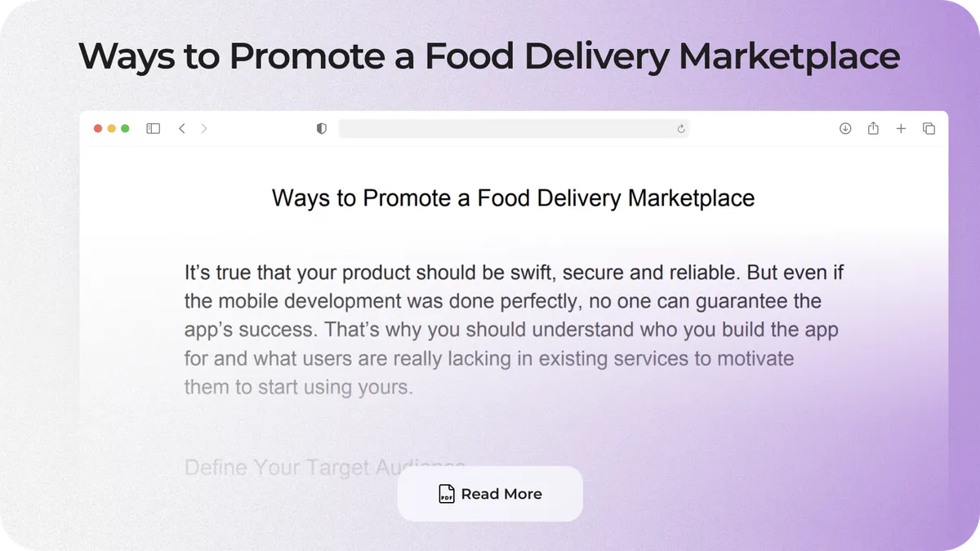This screenshot has height=551, width=980.
Task: Add a new browser tab
Action: (x=901, y=129)
